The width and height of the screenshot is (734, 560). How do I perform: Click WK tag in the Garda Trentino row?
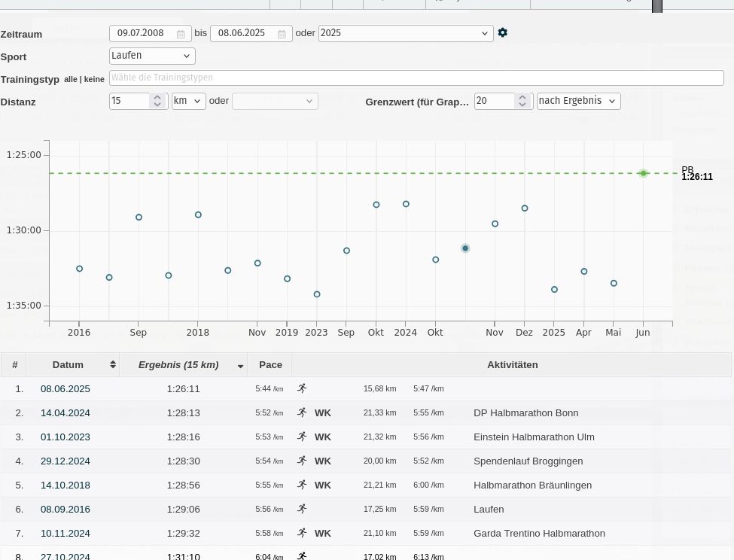322,534
